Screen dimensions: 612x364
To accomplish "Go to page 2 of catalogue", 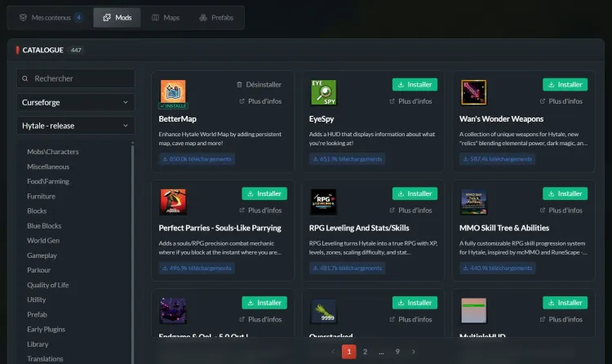I will [365, 352].
